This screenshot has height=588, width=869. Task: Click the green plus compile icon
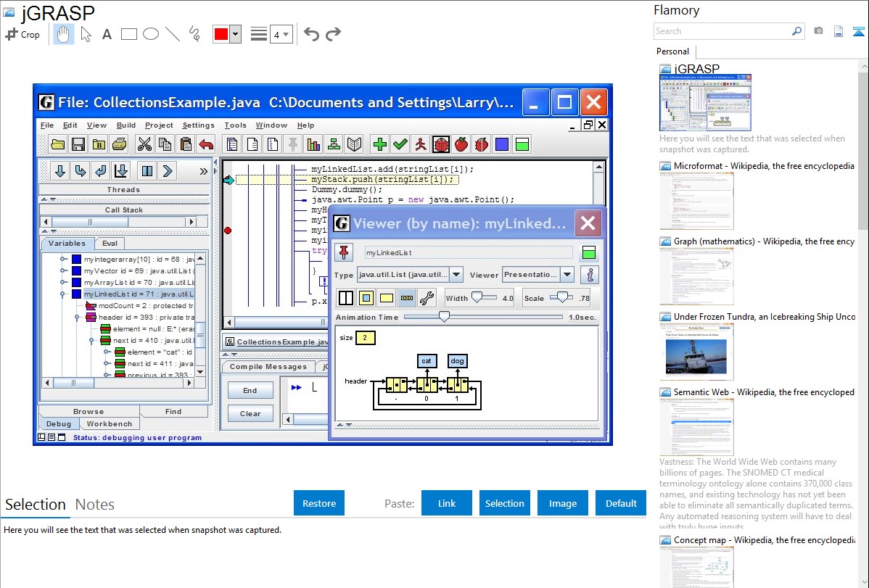379,145
